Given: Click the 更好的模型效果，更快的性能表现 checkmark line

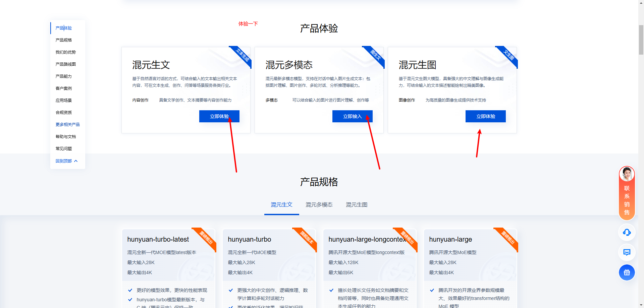Looking at the screenshot, I should tap(168, 290).
